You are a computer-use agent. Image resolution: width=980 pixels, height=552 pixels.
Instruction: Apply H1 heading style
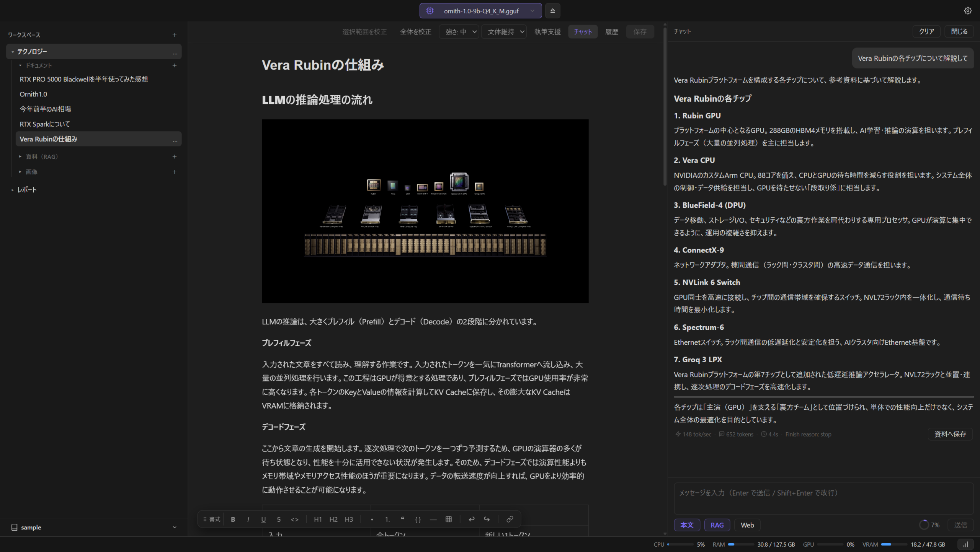pyautogui.click(x=318, y=519)
